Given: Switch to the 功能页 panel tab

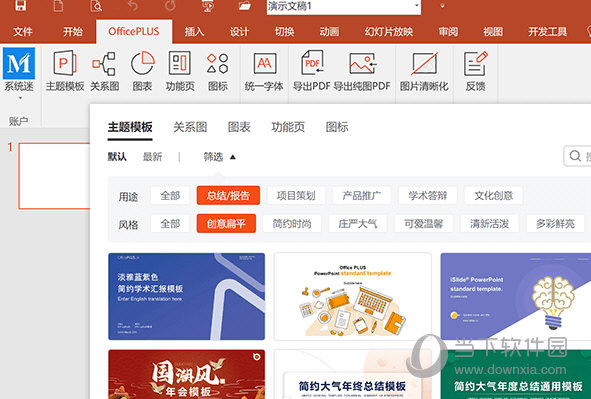Looking at the screenshot, I should (288, 127).
